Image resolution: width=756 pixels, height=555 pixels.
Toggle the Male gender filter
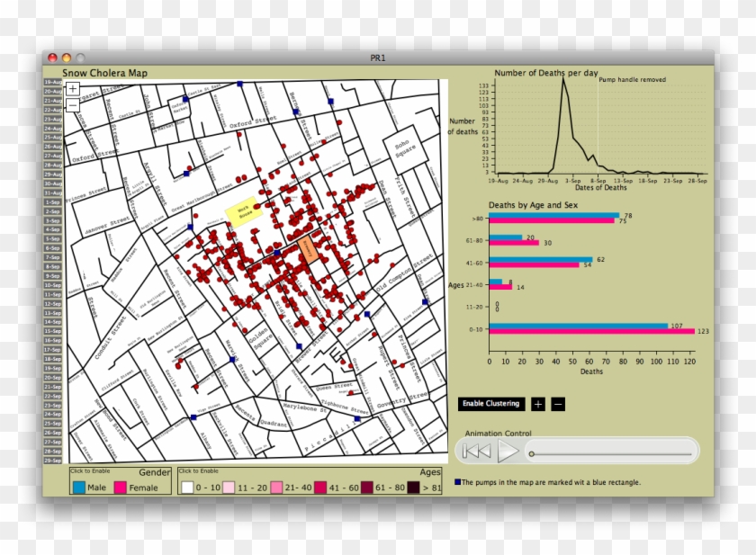pyautogui.click(x=79, y=487)
